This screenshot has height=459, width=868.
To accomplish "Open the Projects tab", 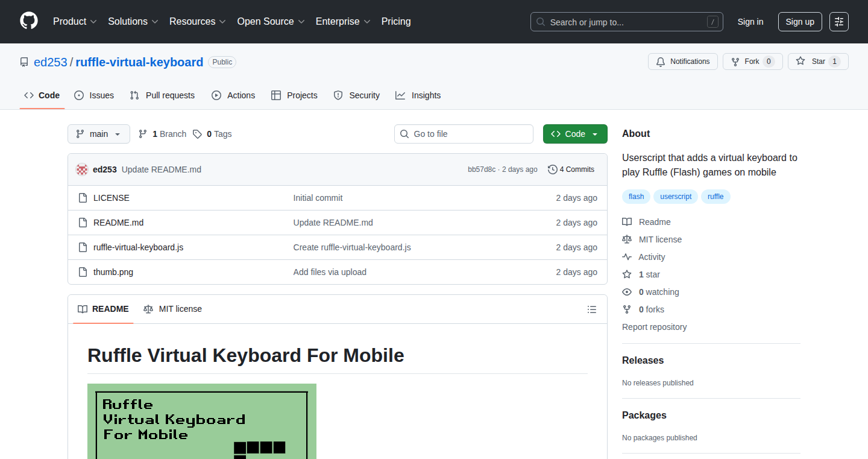I will tap(294, 95).
